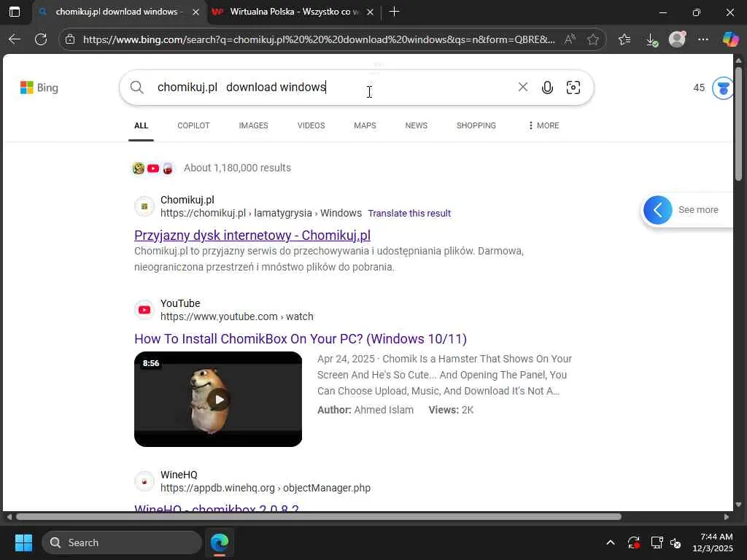Open How To Install ChomikBox video link
Viewport: 747px width, 560px height.
click(301, 339)
